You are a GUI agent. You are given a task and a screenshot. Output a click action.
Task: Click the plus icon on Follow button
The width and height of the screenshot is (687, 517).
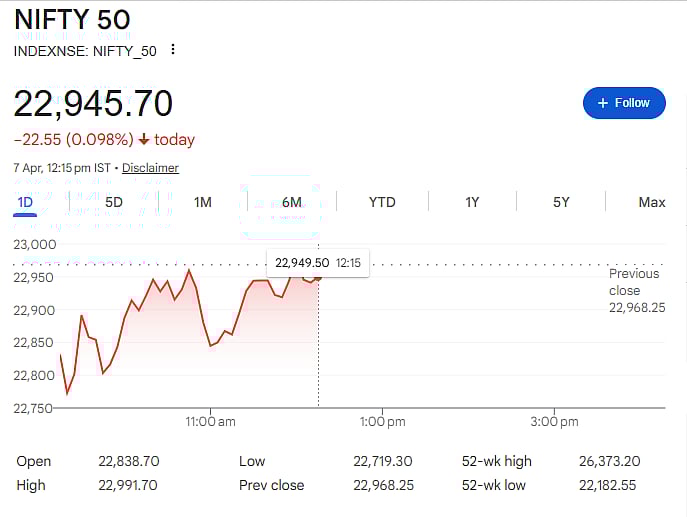[602, 103]
